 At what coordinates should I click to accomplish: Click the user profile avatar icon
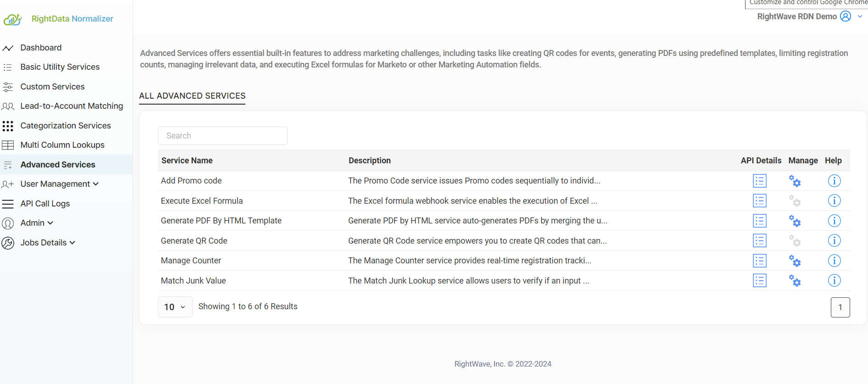(845, 17)
